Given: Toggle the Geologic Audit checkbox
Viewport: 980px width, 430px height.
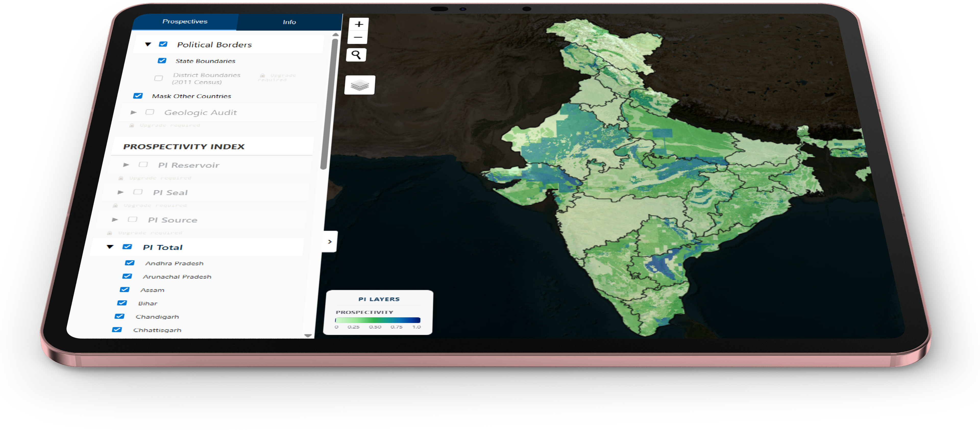Looking at the screenshot, I should click(150, 112).
